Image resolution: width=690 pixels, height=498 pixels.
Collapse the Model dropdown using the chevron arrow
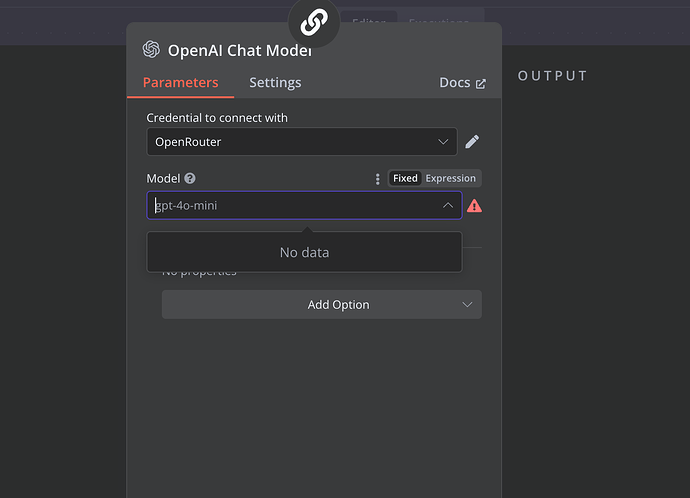[448, 205]
